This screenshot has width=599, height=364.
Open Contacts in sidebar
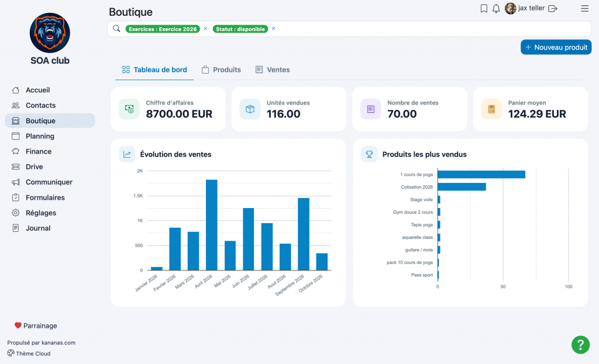[50, 105]
